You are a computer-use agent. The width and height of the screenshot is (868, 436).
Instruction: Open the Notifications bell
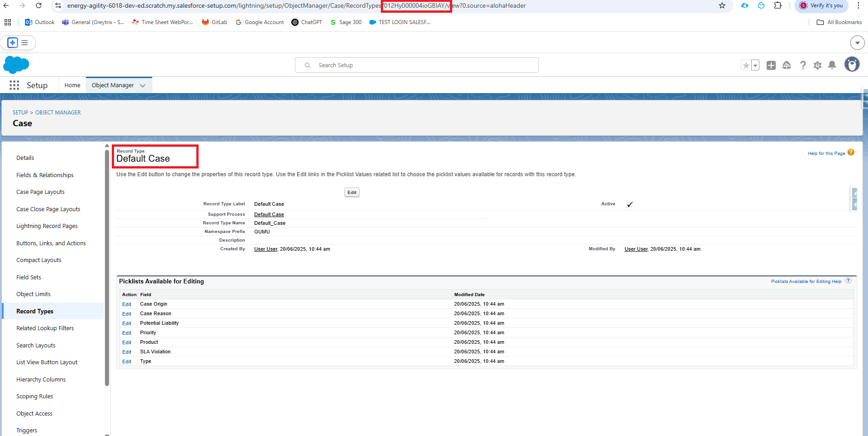[x=832, y=65]
